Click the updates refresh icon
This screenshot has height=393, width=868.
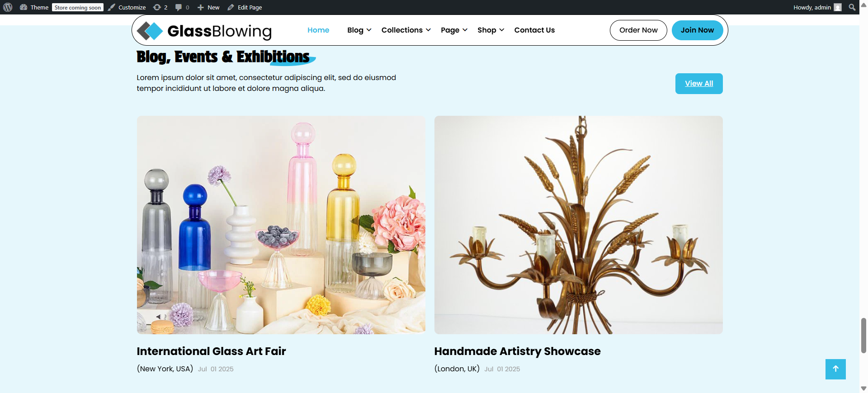point(157,7)
